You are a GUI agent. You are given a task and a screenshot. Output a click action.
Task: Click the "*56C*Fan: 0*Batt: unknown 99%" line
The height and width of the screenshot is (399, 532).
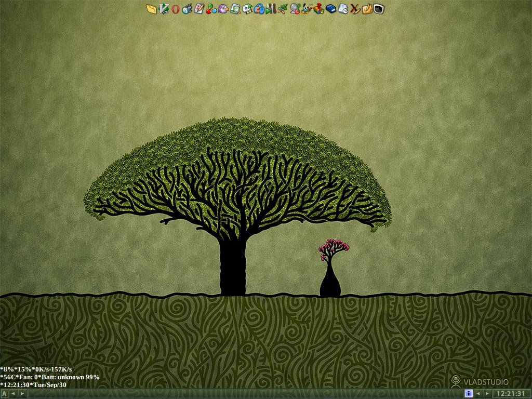[x=50, y=377]
